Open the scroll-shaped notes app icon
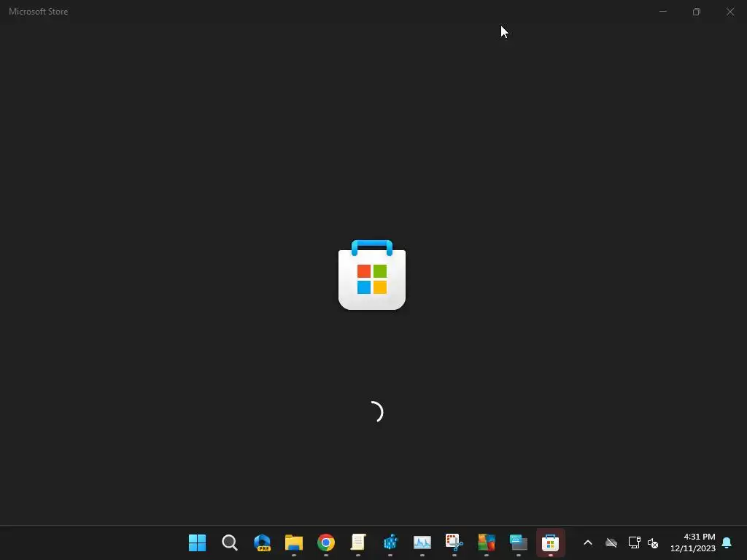 point(358,542)
